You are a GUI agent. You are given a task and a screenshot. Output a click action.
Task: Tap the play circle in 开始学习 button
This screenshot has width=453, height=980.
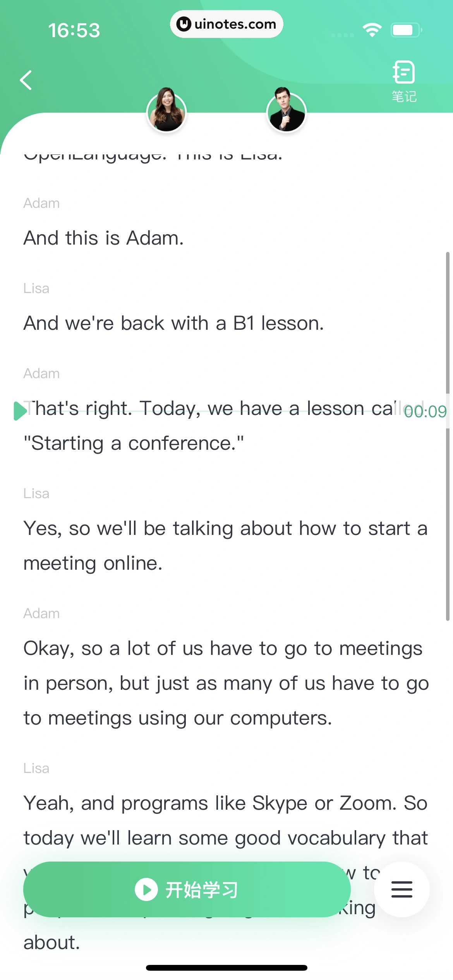pyautogui.click(x=146, y=889)
